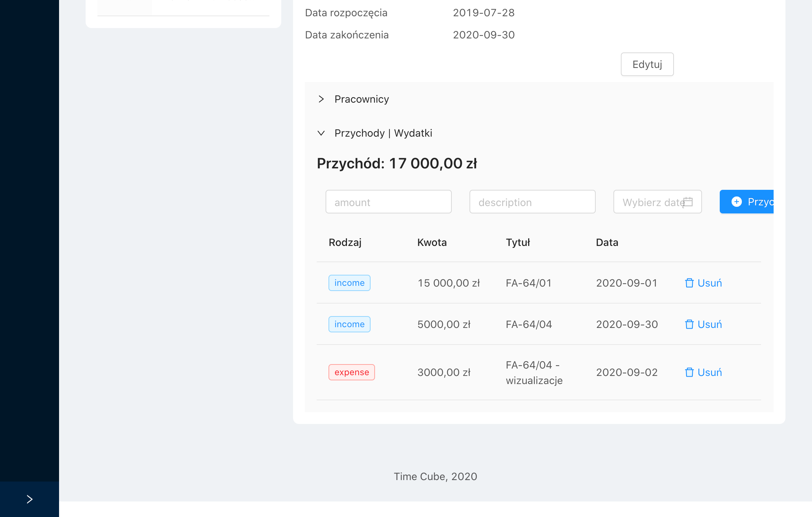Select amount 15 000,00 zł
This screenshot has height=517, width=812.
point(448,283)
